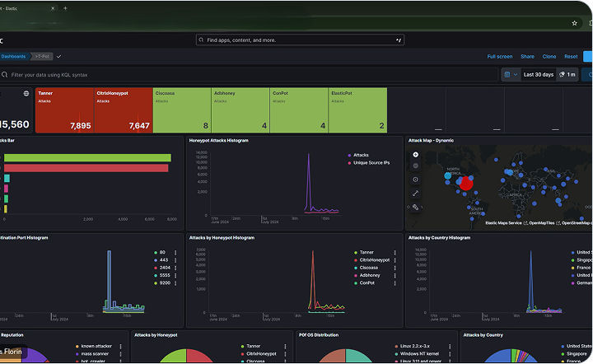Viewport: 593px width, 364px height.
Task: Open the Elastic Maps Service attribution link
Action: pyautogui.click(x=506, y=223)
